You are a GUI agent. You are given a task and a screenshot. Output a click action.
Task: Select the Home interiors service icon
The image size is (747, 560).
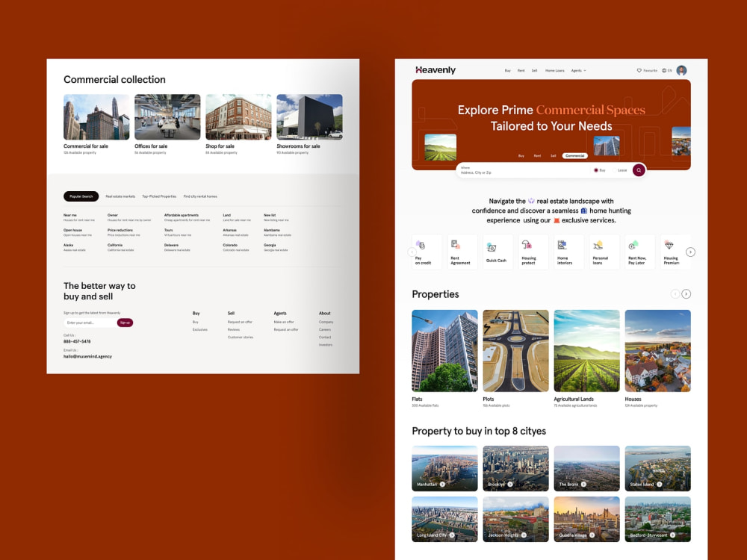(x=562, y=245)
